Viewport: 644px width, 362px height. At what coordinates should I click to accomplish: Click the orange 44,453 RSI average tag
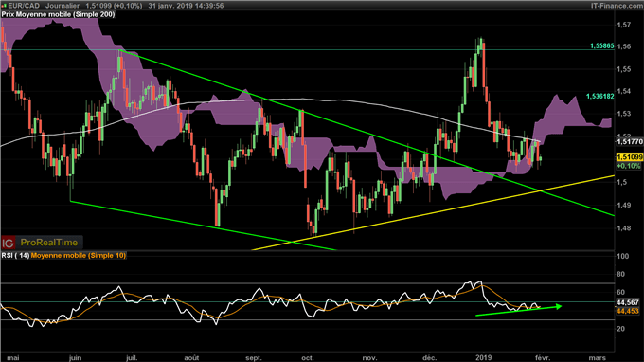[x=628, y=311]
